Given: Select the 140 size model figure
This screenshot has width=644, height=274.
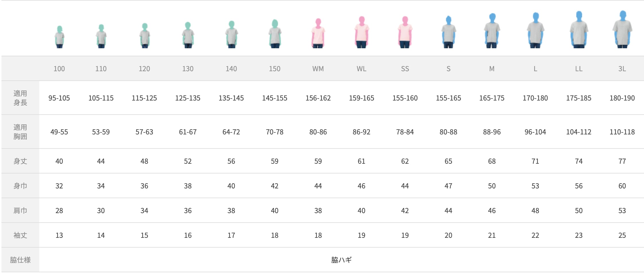Looking at the screenshot, I should [x=231, y=34].
